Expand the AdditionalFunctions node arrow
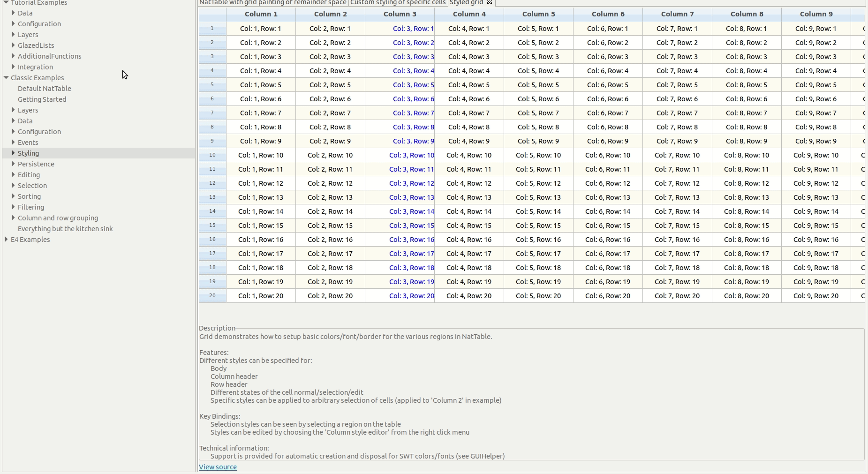This screenshot has width=868, height=474. click(13, 56)
